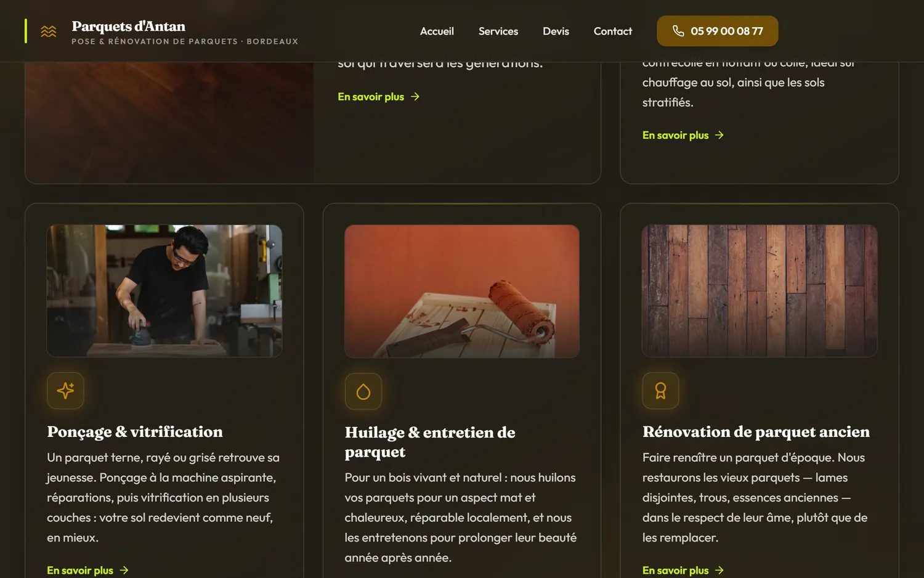Viewport: 924px width, 578px height.
Task: Open En savoir plus under Ponçage & vitrification
Action: [x=88, y=570]
